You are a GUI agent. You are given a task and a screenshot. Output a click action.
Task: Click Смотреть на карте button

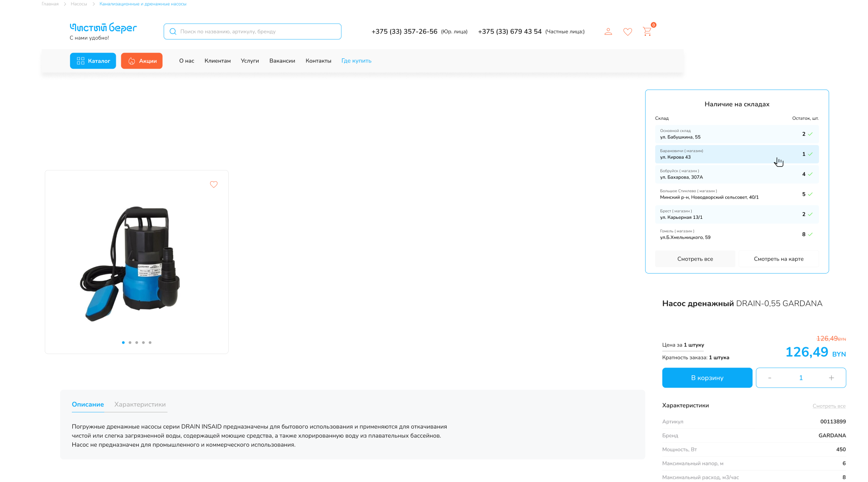(778, 259)
